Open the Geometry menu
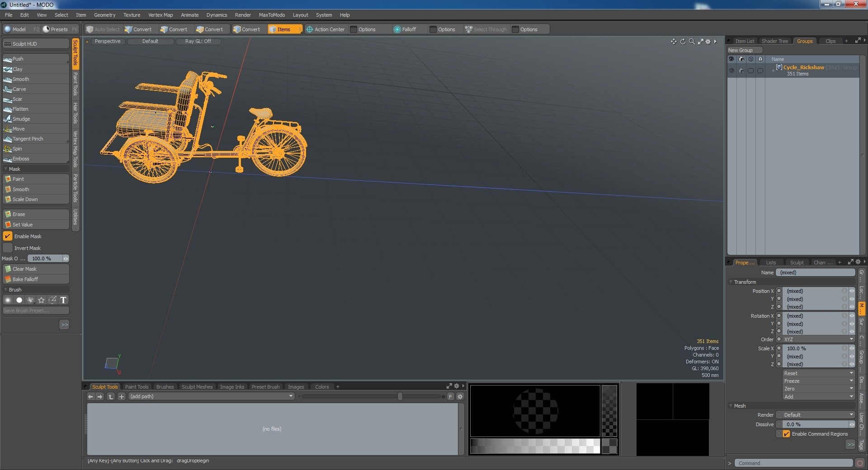 pos(104,15)
